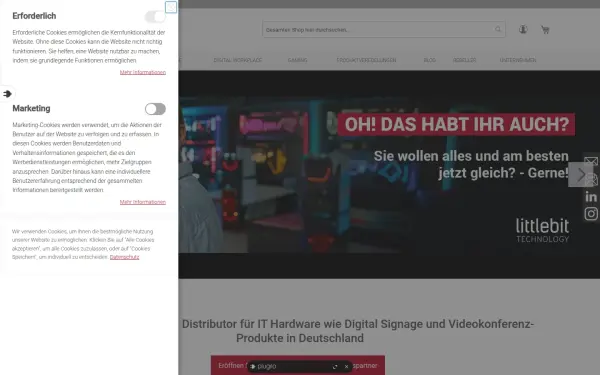Enable the Marketing cookies switch
600x375 pixels.
(155, 109)
